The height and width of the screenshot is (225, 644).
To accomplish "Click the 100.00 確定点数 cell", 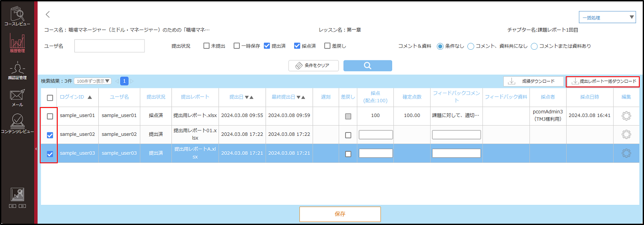I will [x=412, y=116].
